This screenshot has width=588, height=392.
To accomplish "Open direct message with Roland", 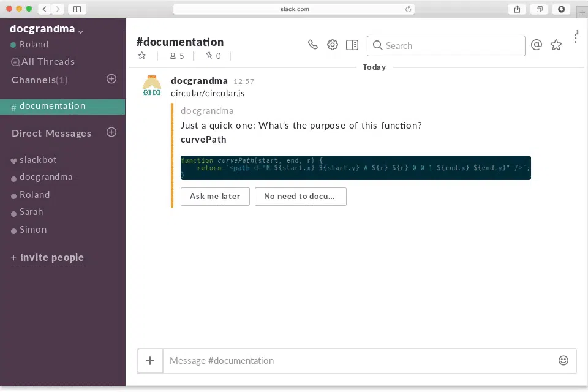I will pyautogui.click(x=31, y=195).
